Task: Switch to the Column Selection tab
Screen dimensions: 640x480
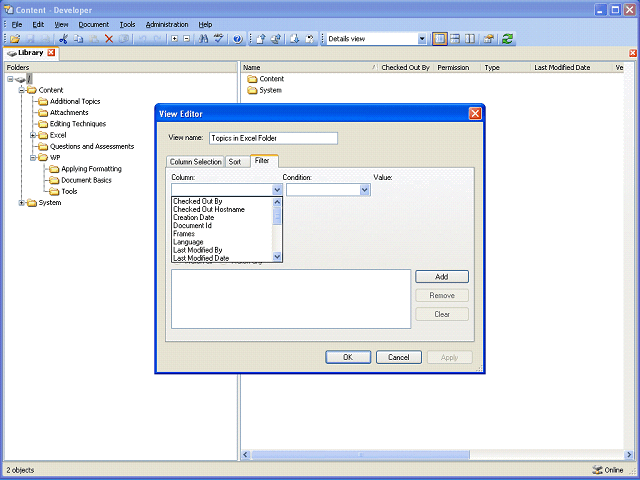Action: tap(196, 162)
